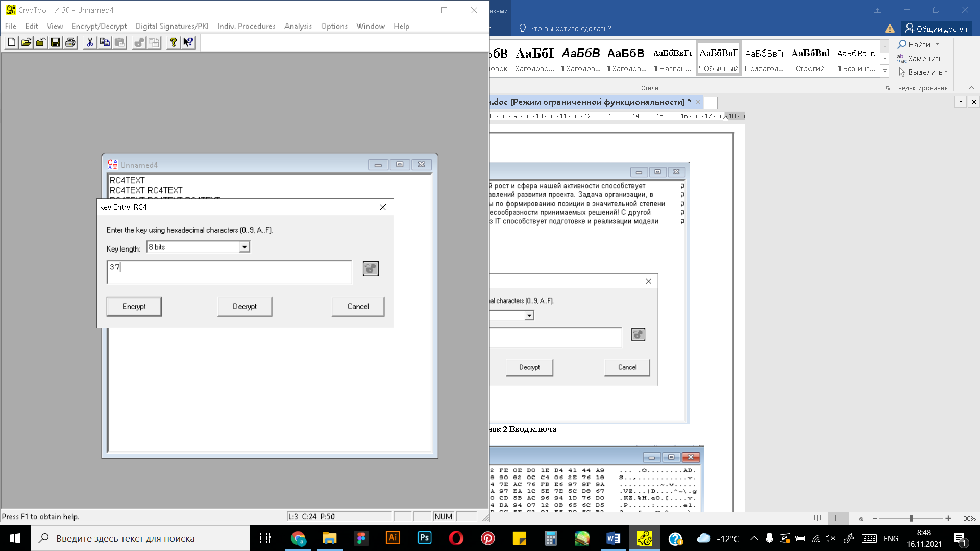This screenshot has height=551, width=980.
Task: Click the muted volume tray icon
Action: coord(830,538)
